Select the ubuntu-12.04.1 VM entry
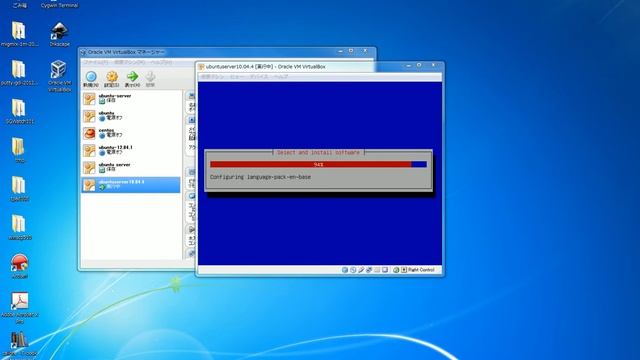The image size is (640, 360). pos(131,150)
